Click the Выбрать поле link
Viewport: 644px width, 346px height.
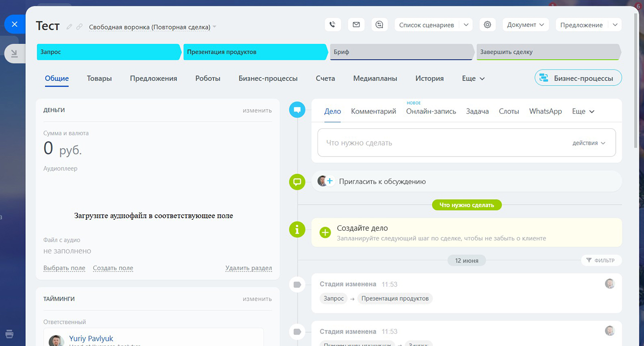coord(64,268)
